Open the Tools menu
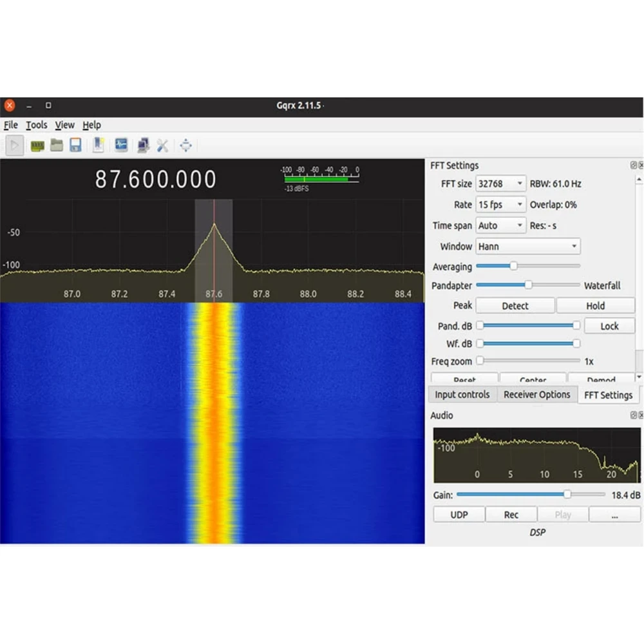The image size is (644, 644). tap(37, 125)
